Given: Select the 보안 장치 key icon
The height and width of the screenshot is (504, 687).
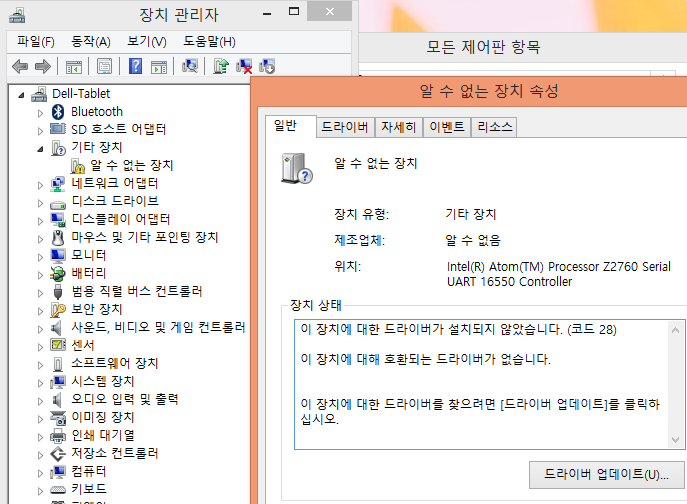Looking at the screenshot, I should 58,310.
